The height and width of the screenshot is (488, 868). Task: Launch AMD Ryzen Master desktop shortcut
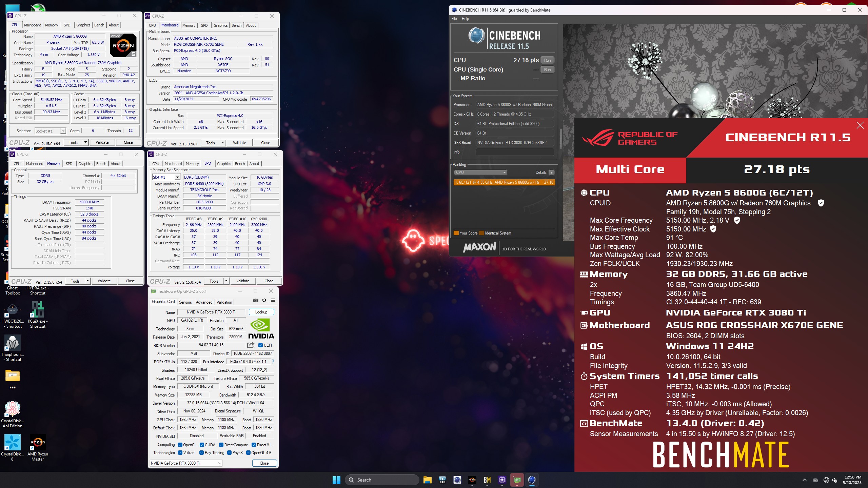37,448
